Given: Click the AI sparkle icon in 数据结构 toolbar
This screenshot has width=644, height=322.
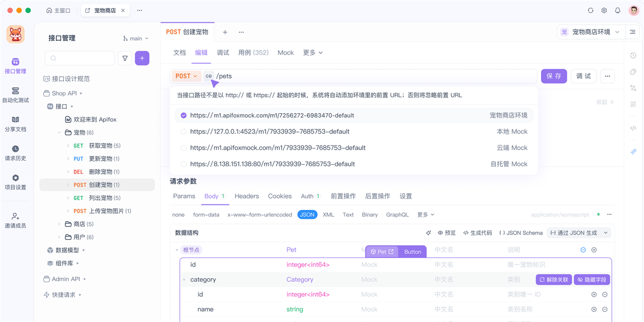Looking at the screenshot, I should pos(428,233).
